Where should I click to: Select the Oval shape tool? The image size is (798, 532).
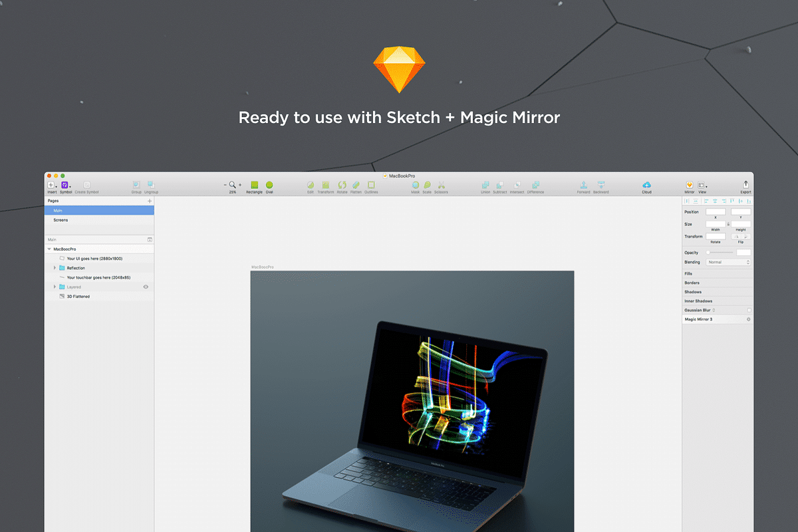269,185
